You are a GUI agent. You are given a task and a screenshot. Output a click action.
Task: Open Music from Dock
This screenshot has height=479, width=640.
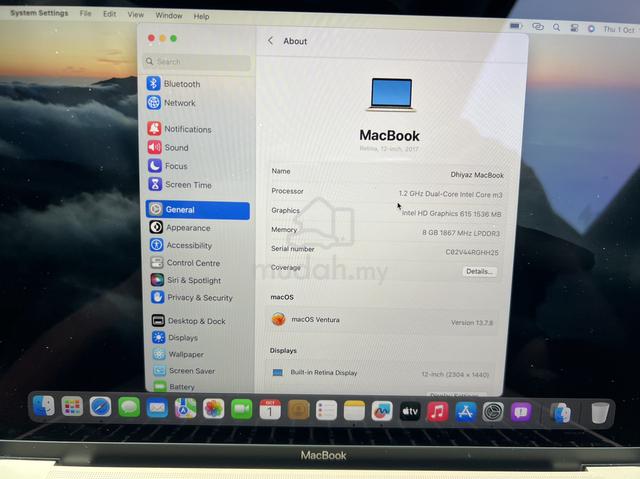(438, 412)
